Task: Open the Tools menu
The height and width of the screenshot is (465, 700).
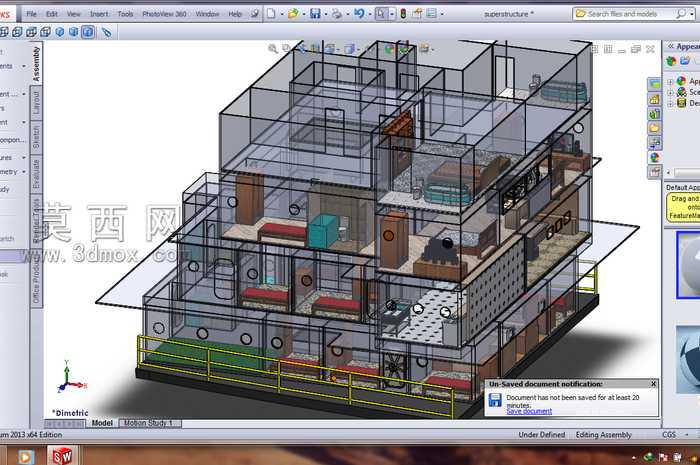Action: click(x=125, y=14)
